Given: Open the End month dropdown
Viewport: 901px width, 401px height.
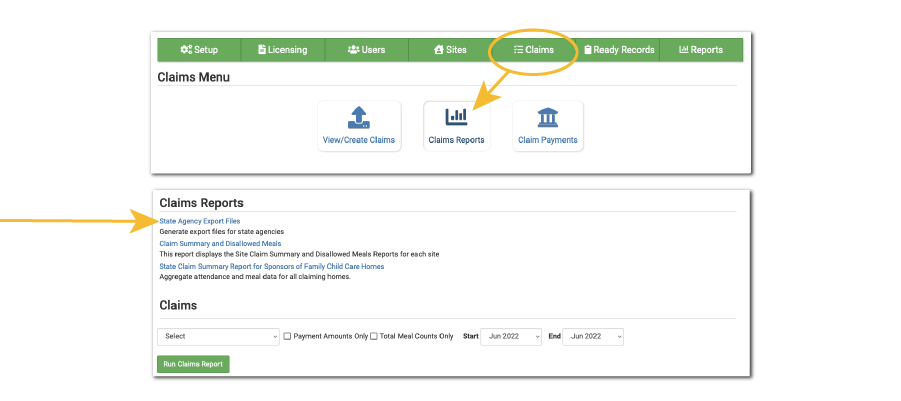Looking at the screenshot, I should click(x=593, y=337).
